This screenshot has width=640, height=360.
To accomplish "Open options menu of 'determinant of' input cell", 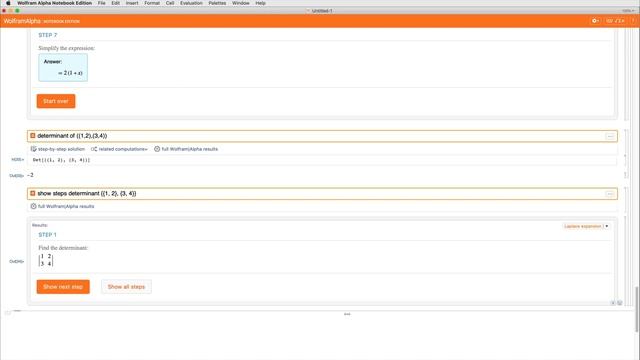I will (610, 136).
